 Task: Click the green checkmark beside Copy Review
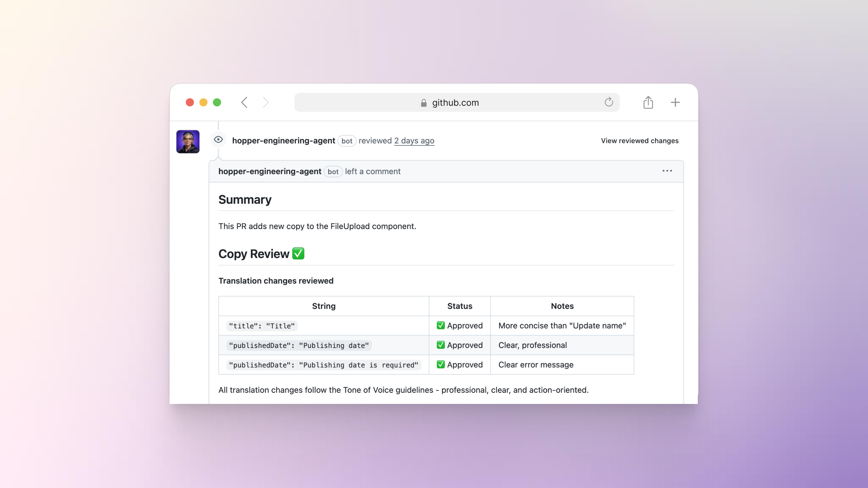coord(298,253)
